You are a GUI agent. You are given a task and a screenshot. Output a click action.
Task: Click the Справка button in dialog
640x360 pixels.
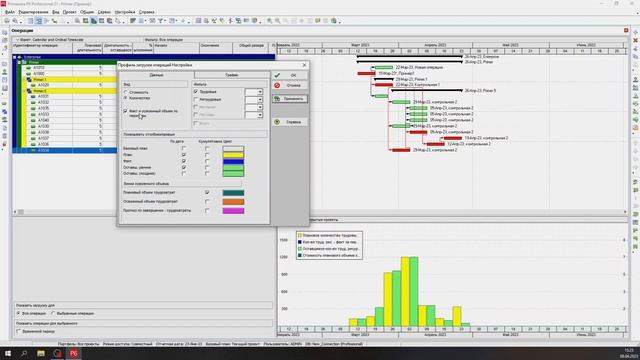pyautogui.click(x=290, y=122)
